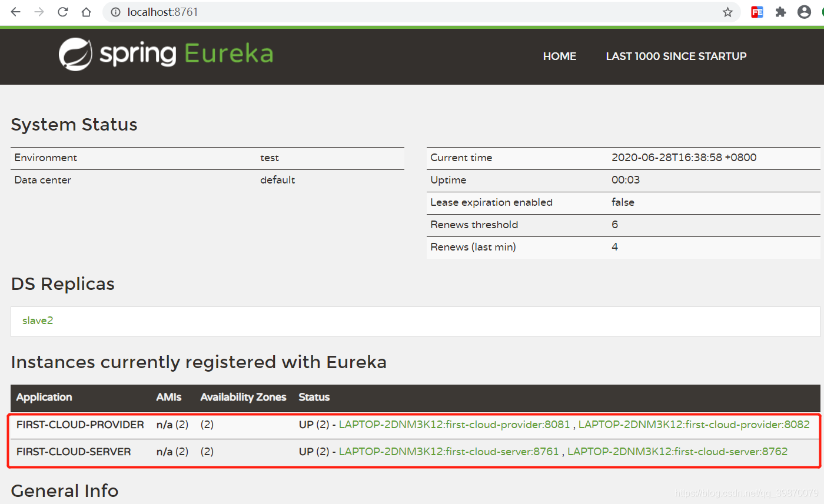Open instance first-cloud-server:8762 link

[x=677, y=452]
